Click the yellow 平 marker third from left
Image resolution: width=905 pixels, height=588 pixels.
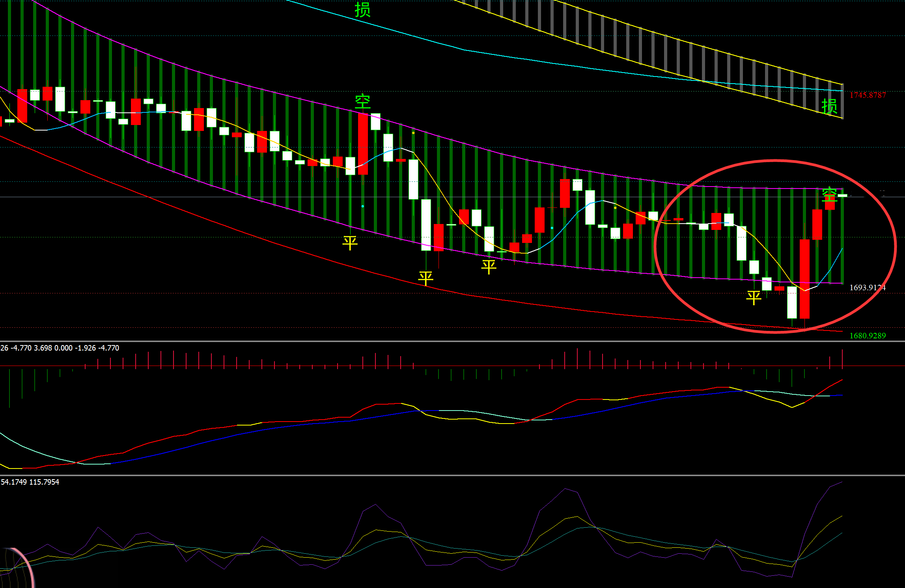[489, 267]
